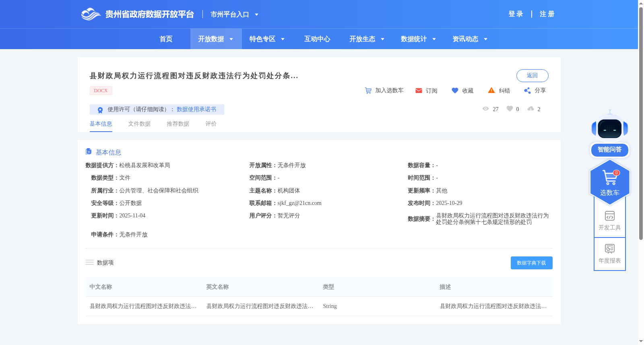Click the eye view-count icon

[x=486, y=109]
